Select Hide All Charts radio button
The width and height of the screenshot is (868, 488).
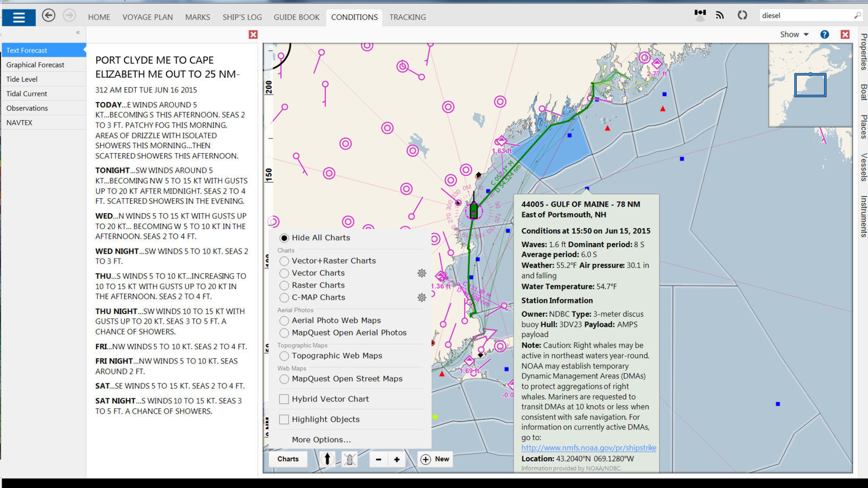coord(284,238)
